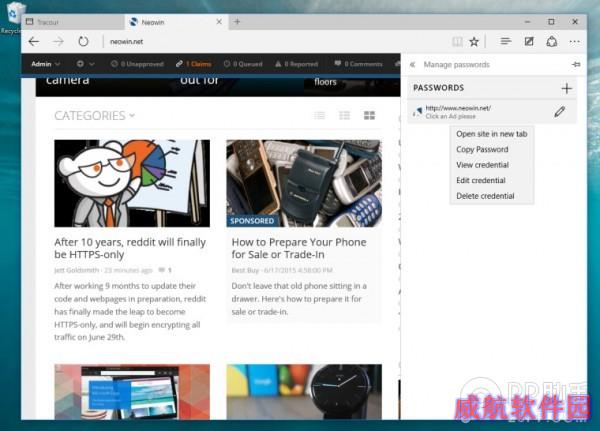The width and height of the screenshot is (600, 431).
Task: Expand the plus add dropdown in admin bar
Action: tap(85, 64)
